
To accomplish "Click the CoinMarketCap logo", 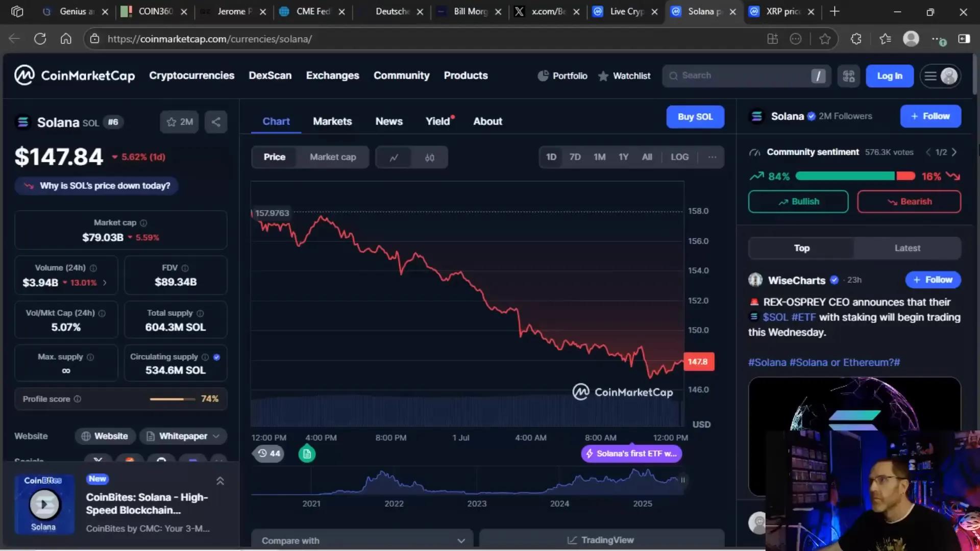I will pos(75,76).
